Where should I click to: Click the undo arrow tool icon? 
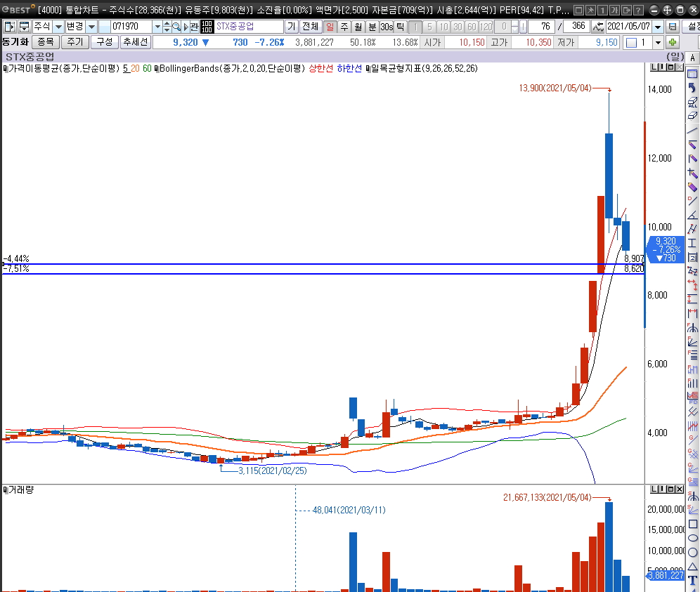(x=692, y=88)
